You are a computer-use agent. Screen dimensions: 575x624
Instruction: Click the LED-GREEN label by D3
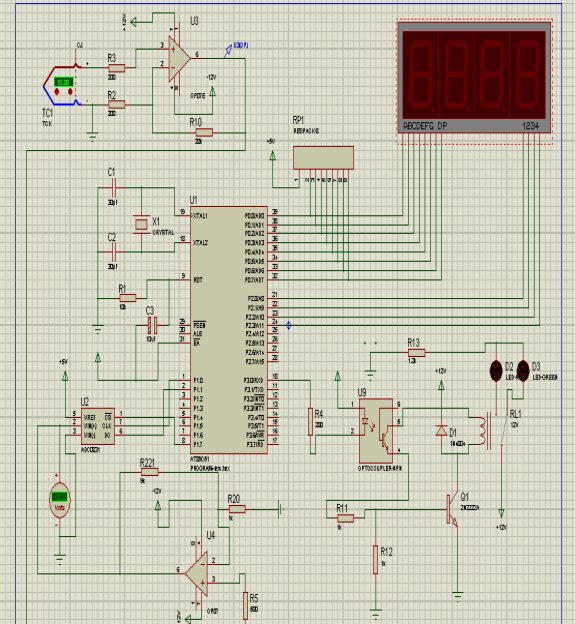pos(545,377)
